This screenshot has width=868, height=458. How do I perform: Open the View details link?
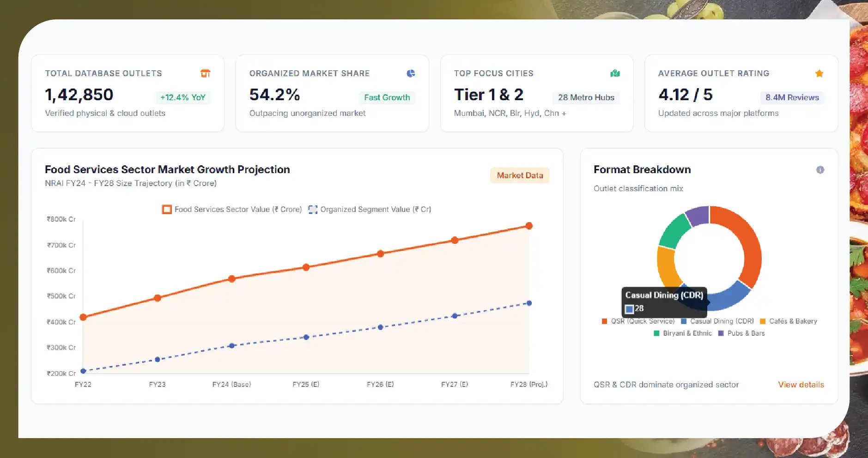pos(801,385)
